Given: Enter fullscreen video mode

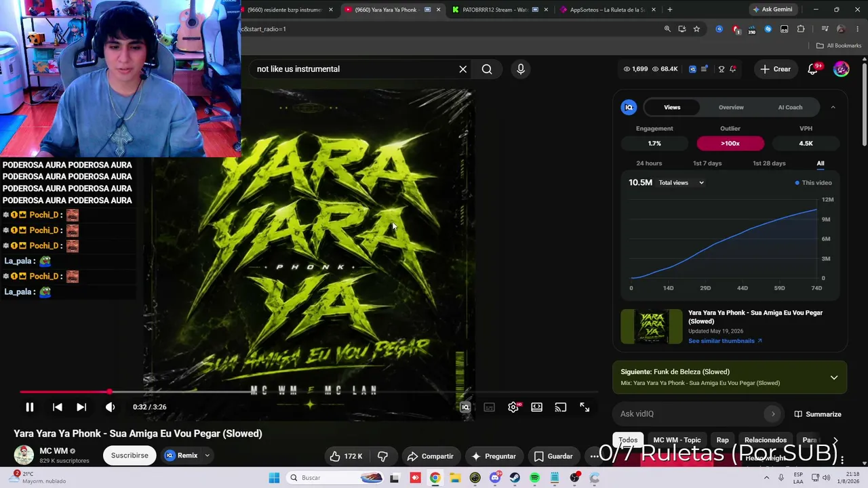Looking at the screenshot, I should tap(585, 407).
